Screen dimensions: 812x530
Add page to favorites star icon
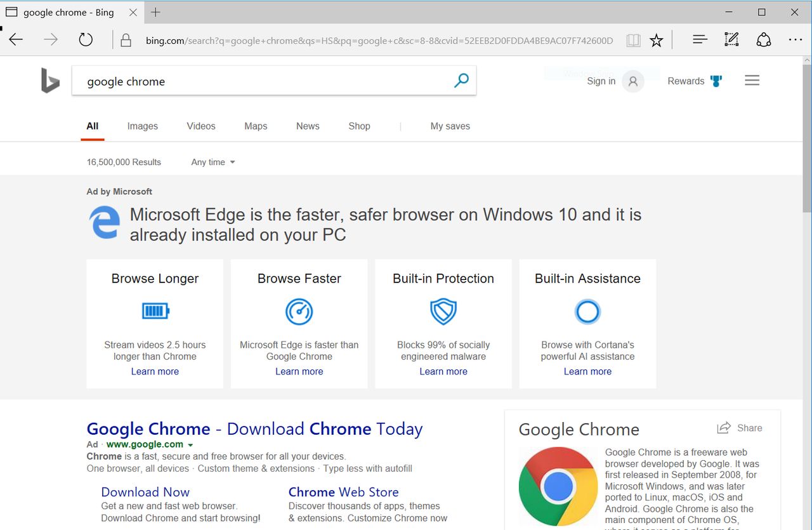tap(657, 41)
